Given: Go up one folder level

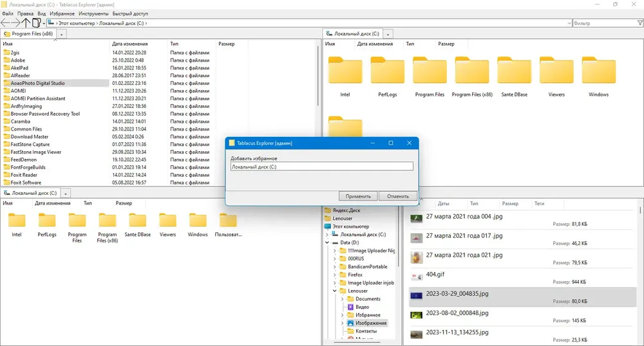Looking at the screenshot, I should 26,23.
